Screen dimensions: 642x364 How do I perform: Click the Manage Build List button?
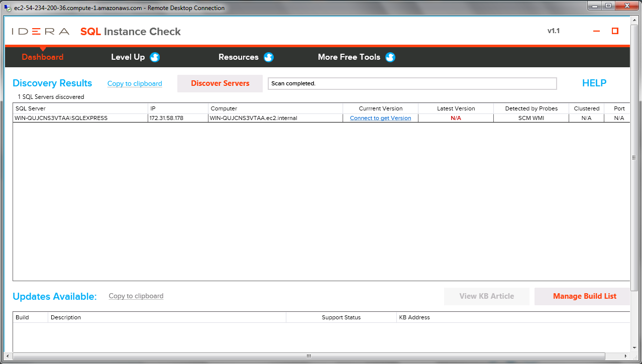pyautogui.click(x=584, y=296)
